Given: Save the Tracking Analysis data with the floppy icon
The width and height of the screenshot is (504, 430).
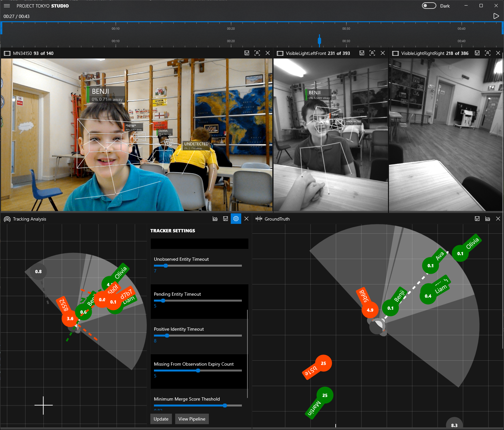Looking at the screenshot, I should point(226,219).
